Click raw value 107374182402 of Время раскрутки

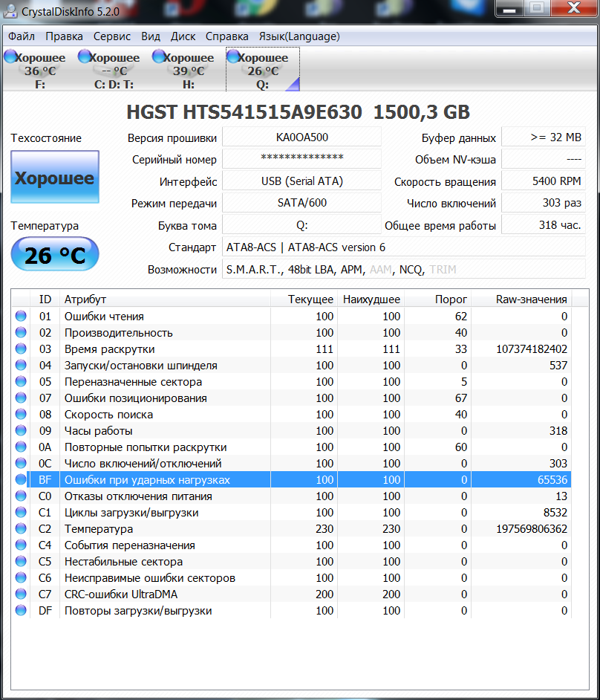pos(532,349)
